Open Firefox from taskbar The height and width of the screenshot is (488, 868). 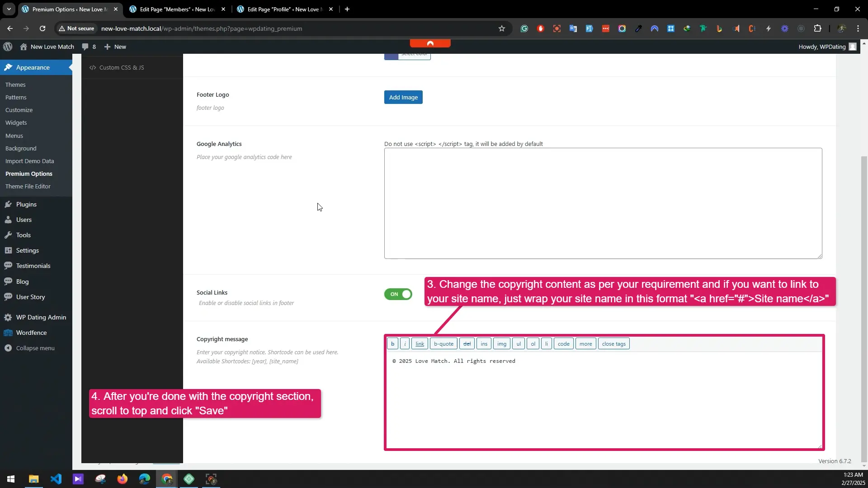(123, 479)
